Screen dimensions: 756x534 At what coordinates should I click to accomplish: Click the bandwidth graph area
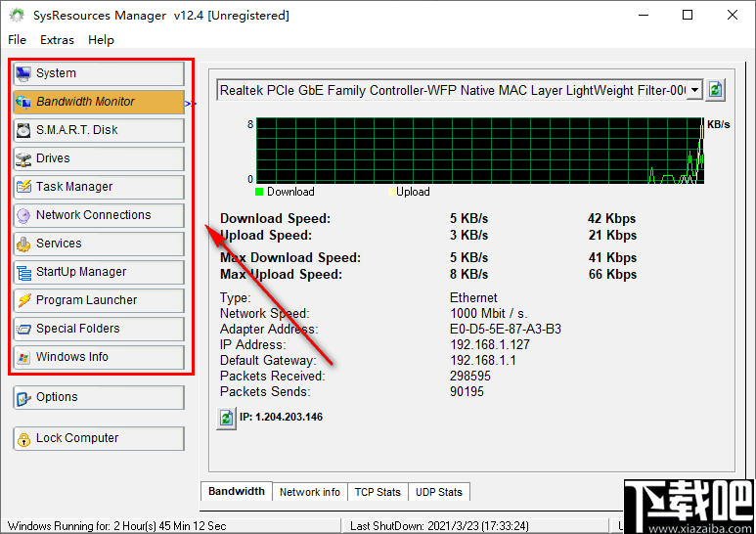(480, 151)
